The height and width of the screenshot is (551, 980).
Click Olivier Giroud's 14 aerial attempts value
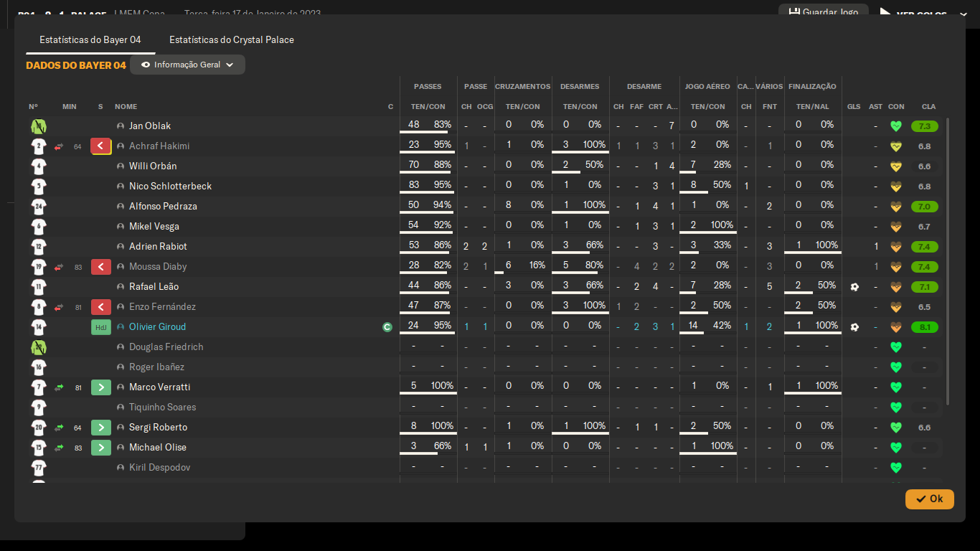693,326
